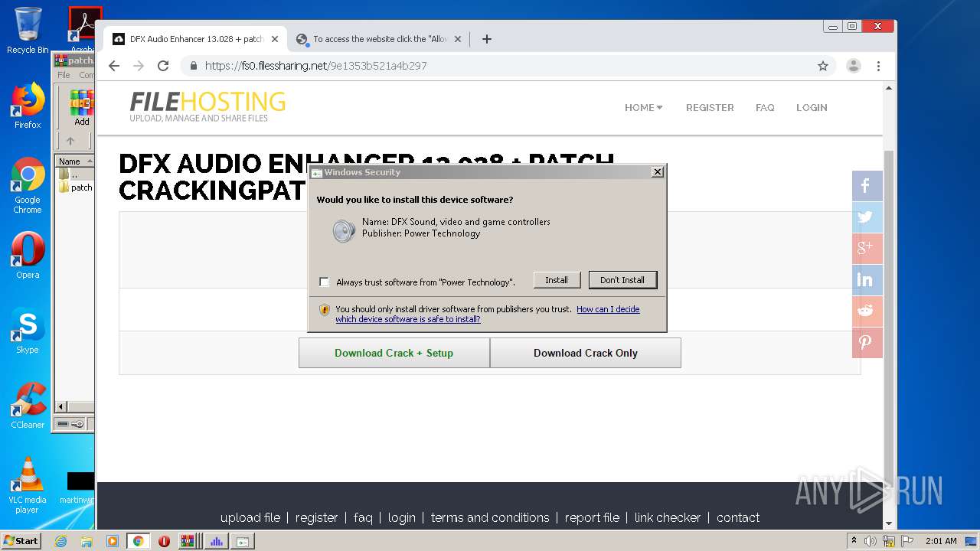
Task: Share on LinkedIn sidebar icon
Action: click(867, 280)
